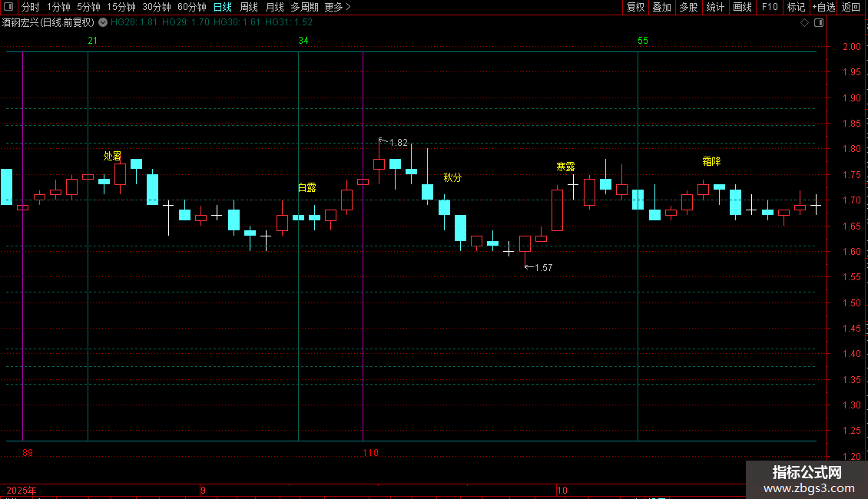Click the 白露 solar term label

(x=306, y=187)
